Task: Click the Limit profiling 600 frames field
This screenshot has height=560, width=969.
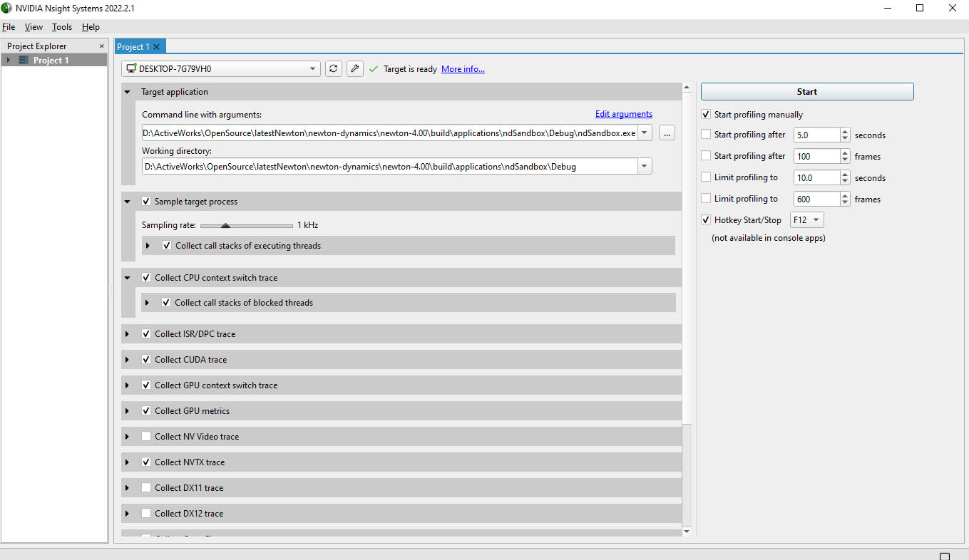Action: (817, 199)
